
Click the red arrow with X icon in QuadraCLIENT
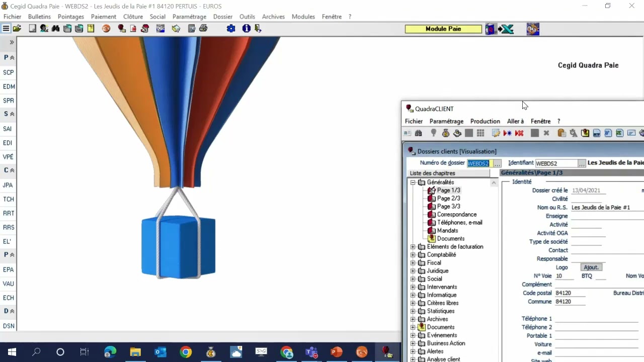(x=519, y=133)
